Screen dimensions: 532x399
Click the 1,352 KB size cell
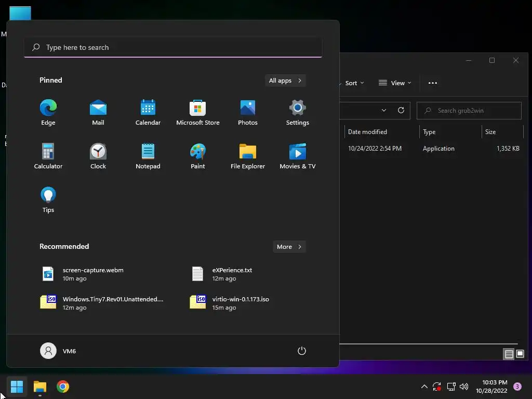tap(508, 149)
